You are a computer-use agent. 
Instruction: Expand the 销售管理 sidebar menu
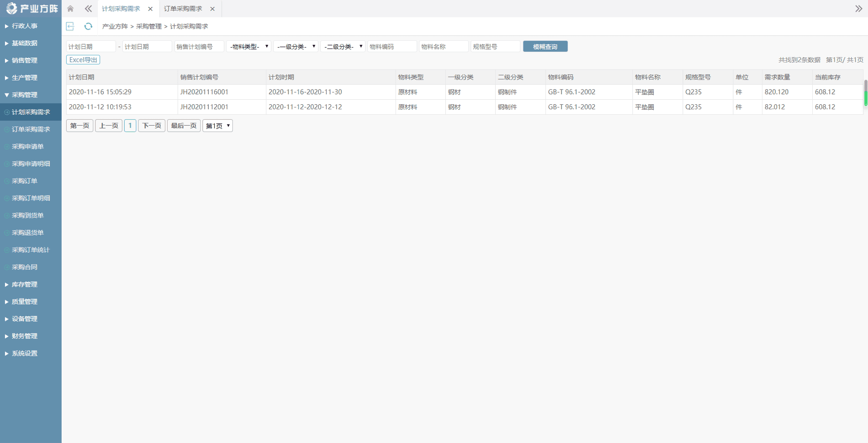[25, 60]
